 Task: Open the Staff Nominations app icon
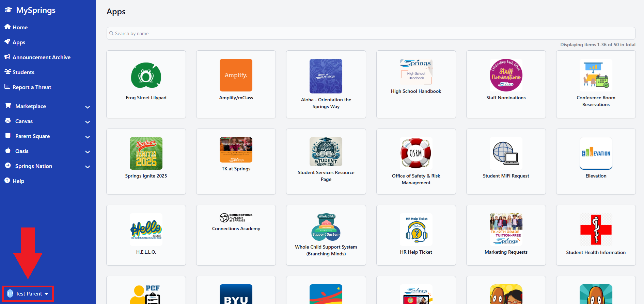(x=506, y=75)
